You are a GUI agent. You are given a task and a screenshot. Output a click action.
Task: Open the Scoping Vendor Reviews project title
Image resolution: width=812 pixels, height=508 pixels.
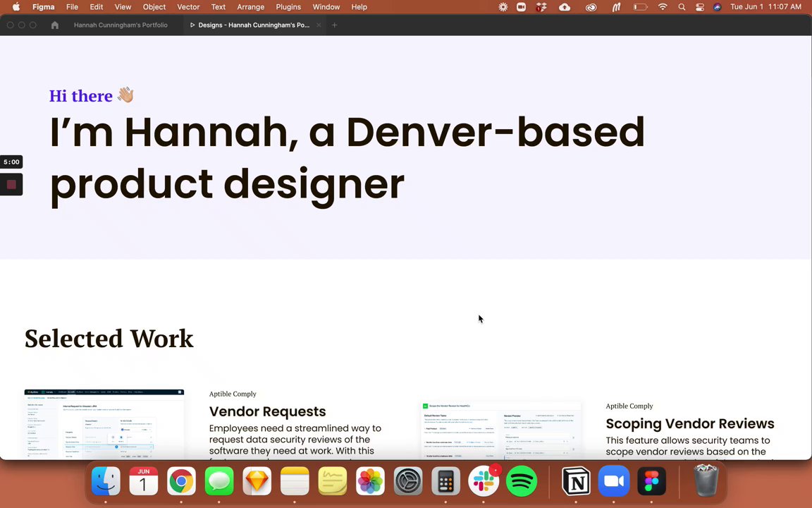[690, 423]
